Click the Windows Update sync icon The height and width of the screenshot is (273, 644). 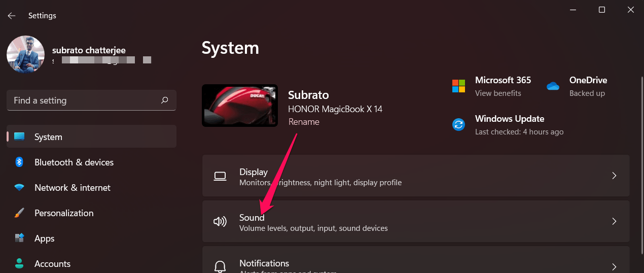(x=458, y=124)
